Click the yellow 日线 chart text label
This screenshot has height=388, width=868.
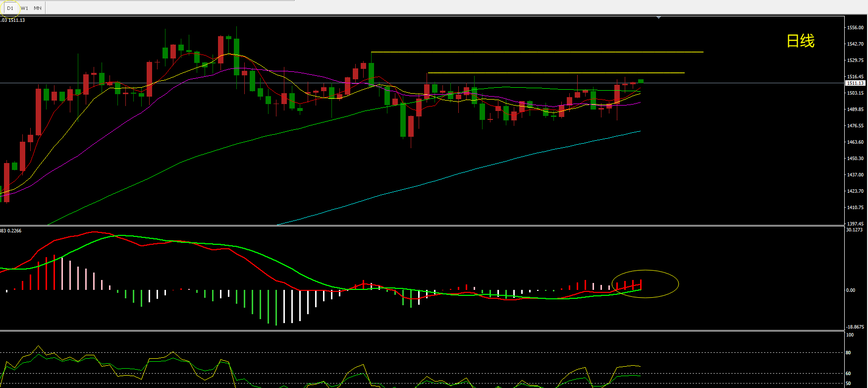click(801, 41)
